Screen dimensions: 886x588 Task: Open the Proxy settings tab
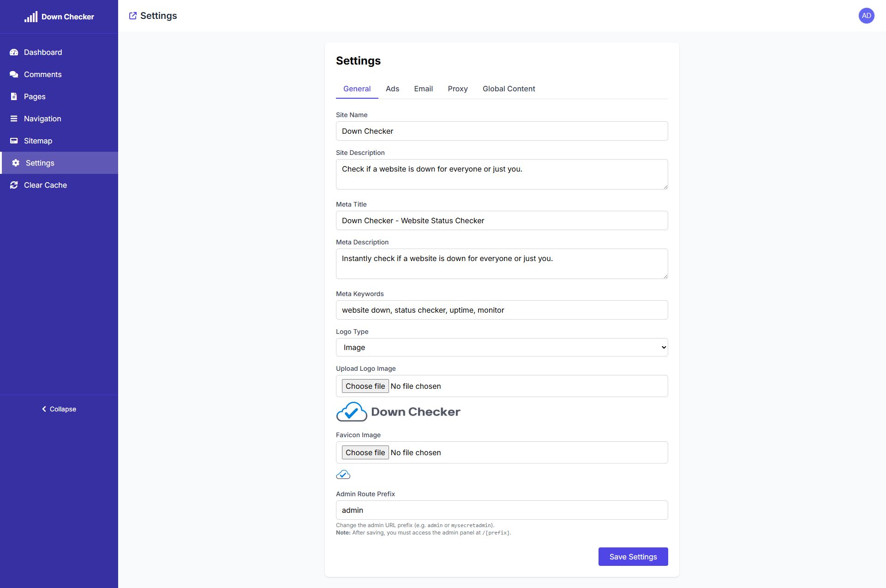(457, 89)
